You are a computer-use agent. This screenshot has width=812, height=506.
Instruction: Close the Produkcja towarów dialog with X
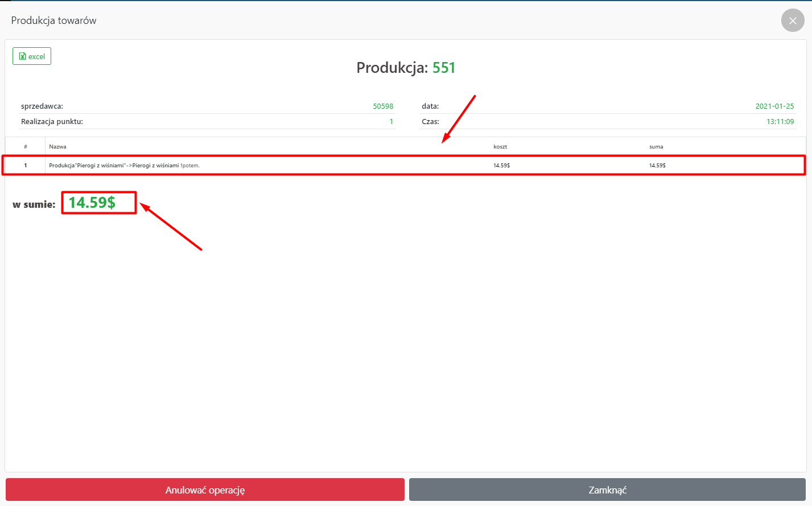[792, 20]
